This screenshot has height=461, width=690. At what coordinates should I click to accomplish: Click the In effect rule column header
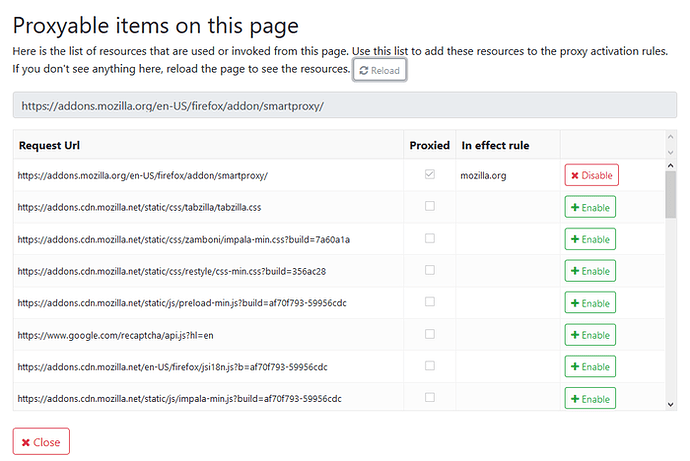495,145
